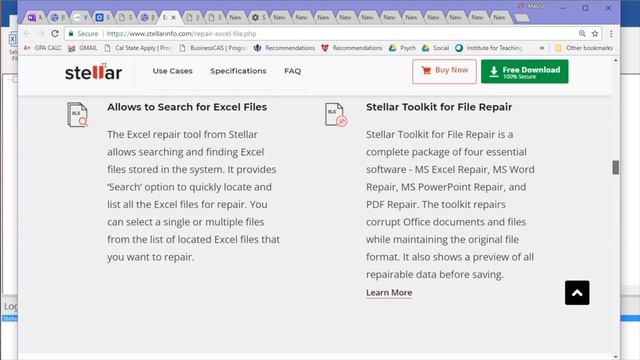Click the back-to-top arrow button

tap(577, 293)
